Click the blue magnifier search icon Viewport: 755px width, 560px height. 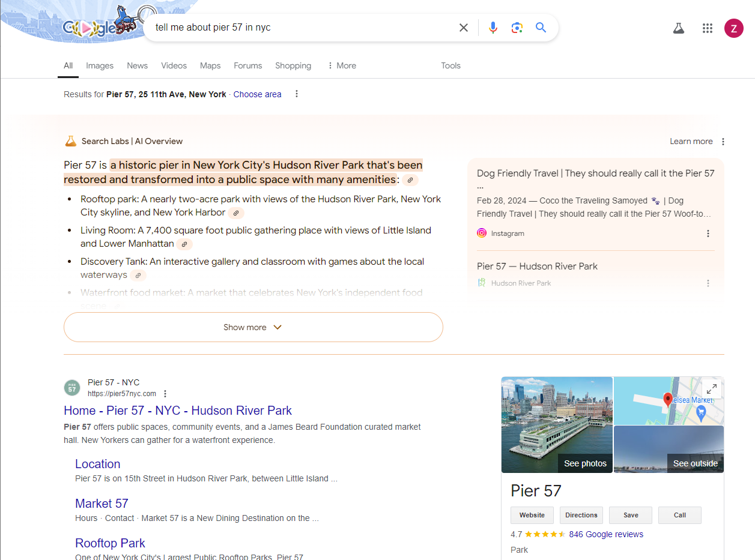[541, 28]
